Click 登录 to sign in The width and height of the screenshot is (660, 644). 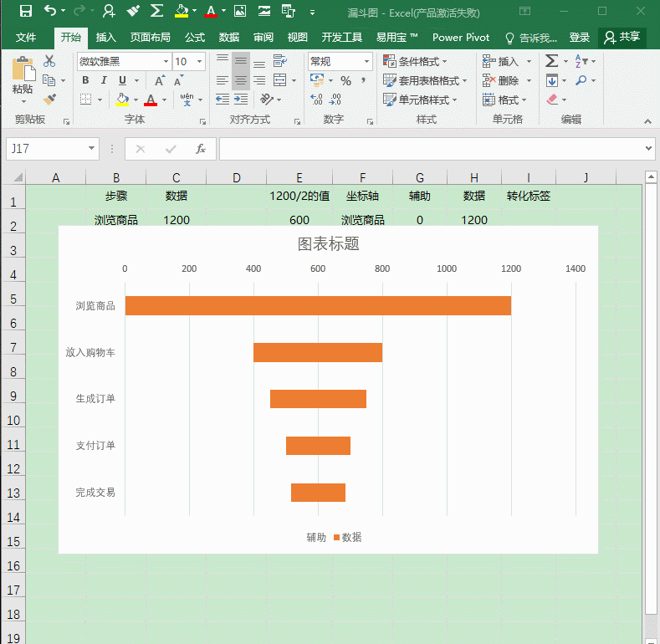pyautogui.click(x=580, y=38)
